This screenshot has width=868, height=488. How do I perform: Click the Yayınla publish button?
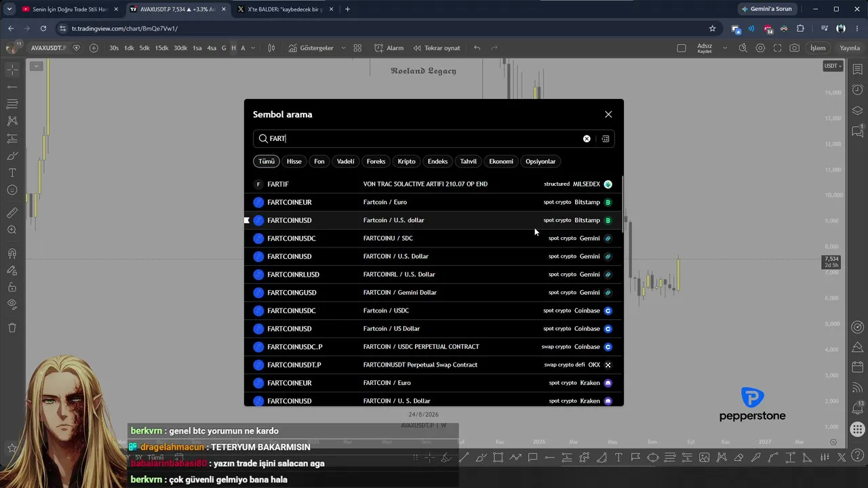click(850, 48)
